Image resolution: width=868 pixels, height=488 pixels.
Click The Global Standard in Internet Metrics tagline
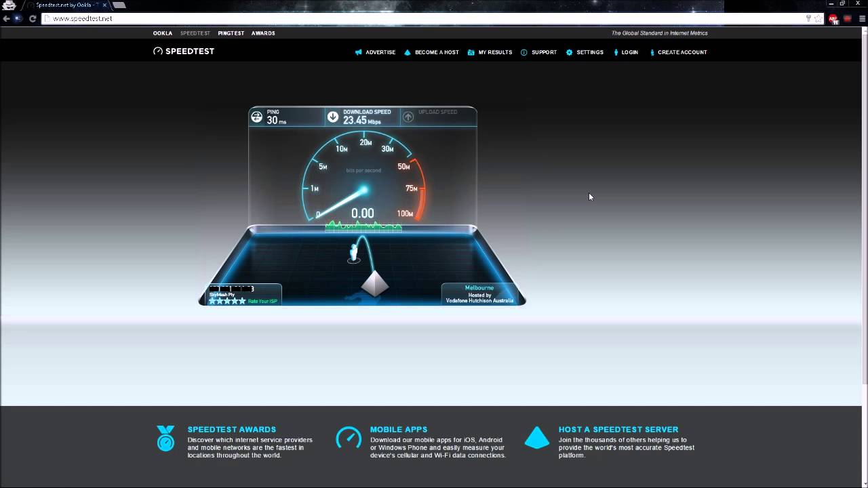(660, 33)
